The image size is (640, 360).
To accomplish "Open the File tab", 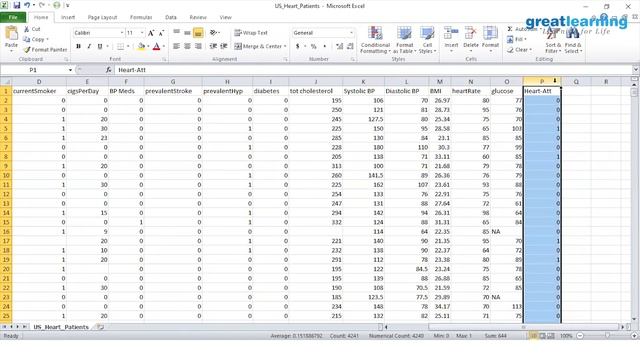I will click(x=13, y=17).
